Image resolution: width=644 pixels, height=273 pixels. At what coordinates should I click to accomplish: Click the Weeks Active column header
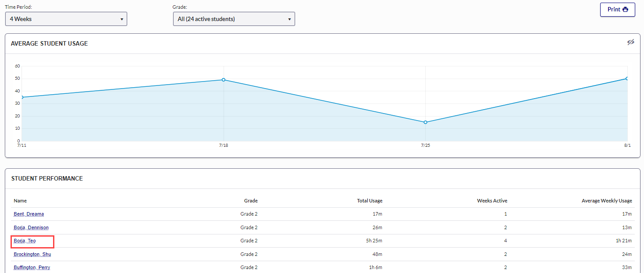492,201
